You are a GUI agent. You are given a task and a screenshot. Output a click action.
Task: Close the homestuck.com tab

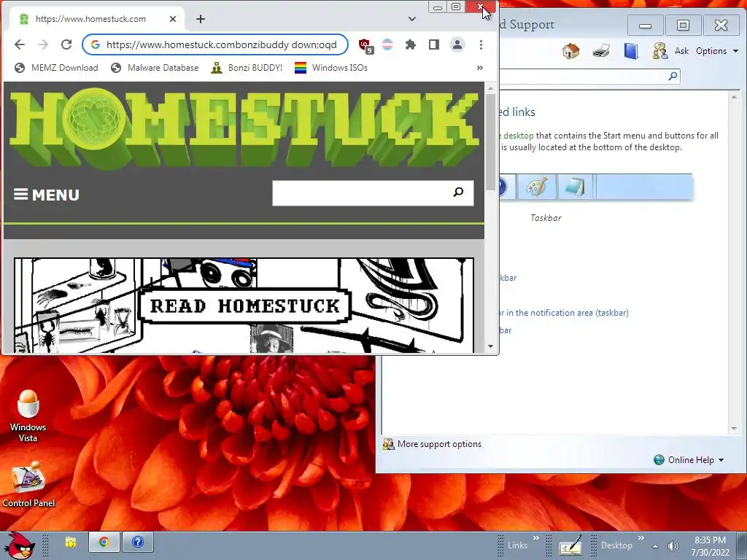tap(172, 19)
